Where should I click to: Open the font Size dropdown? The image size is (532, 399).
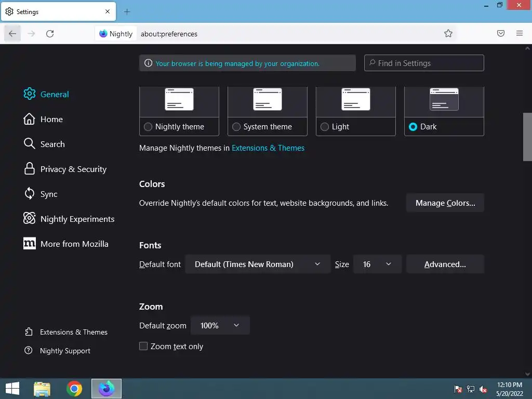(377, 264)
